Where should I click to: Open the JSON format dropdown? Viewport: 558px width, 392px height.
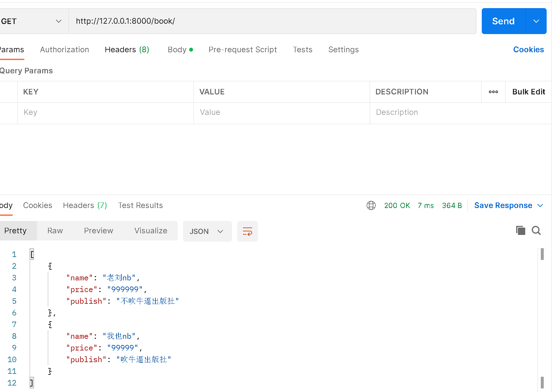point(207,231)
